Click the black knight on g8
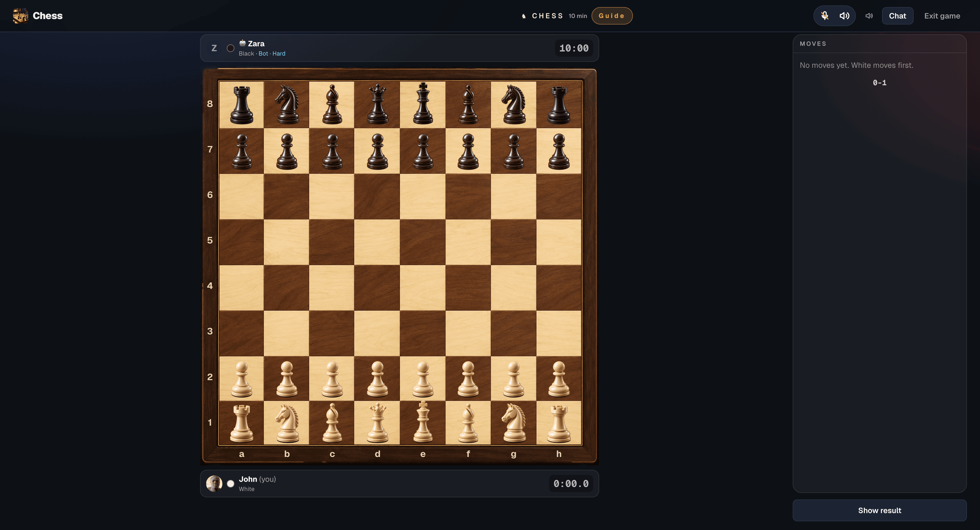 (x=514, y=104)
